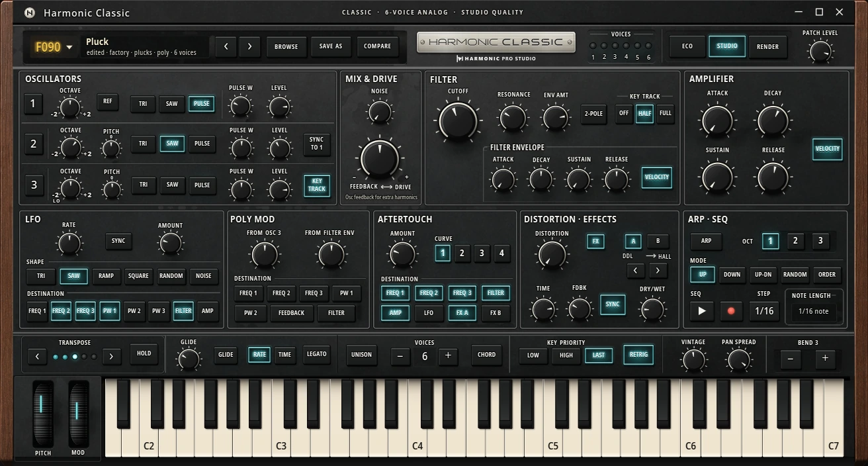
Task: Decrease voice count with minus button
Action: [x=400, y=356]
